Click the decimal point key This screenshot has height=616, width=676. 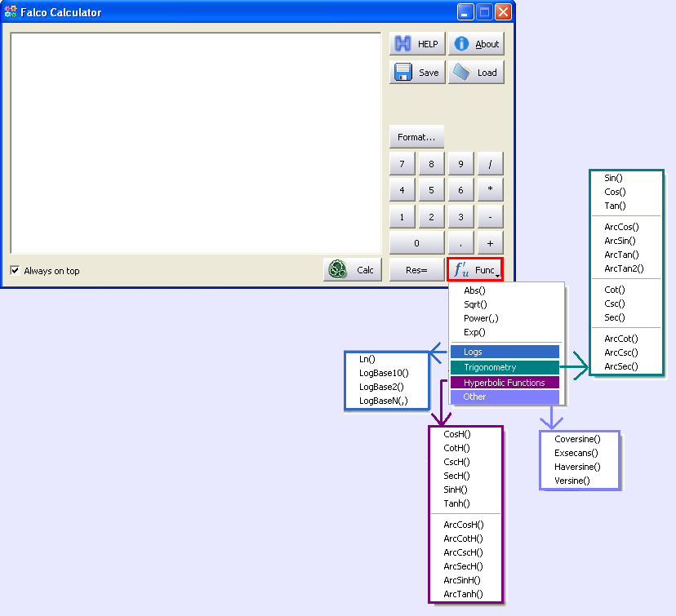click(x=460, y=243)
